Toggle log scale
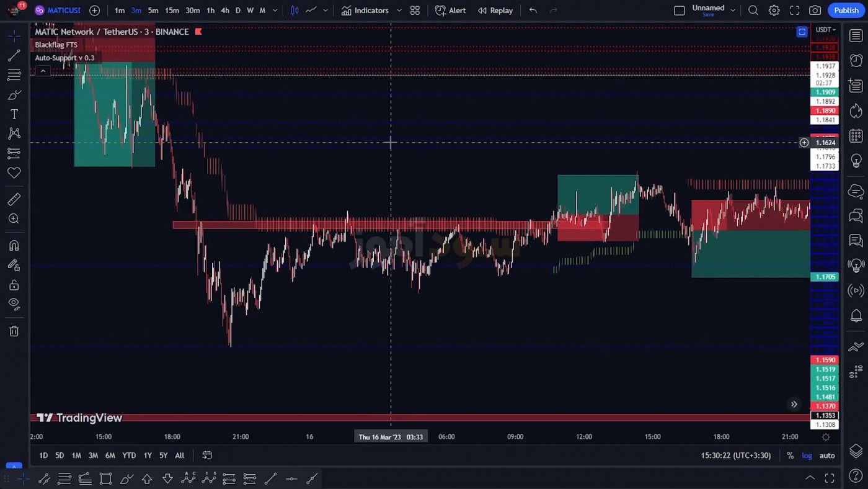Image resolution: width=868 pixels, height=489 pixels. 807,455
